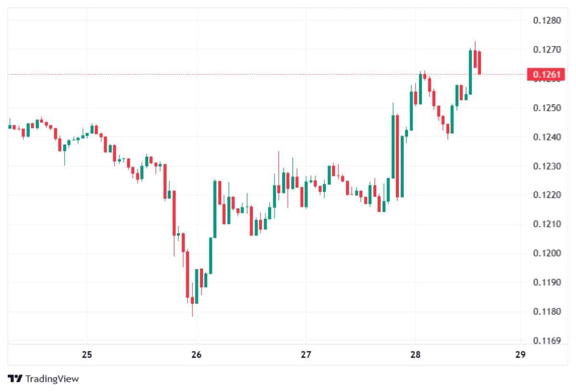Click date label 25 on time axis
576x392 pixels.
87,355
